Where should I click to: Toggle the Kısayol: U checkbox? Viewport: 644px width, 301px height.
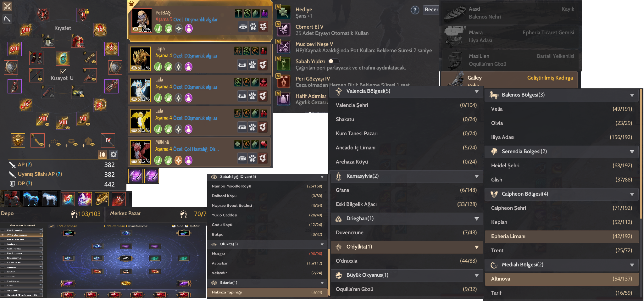pyautogui.click(x=63, y=71)
